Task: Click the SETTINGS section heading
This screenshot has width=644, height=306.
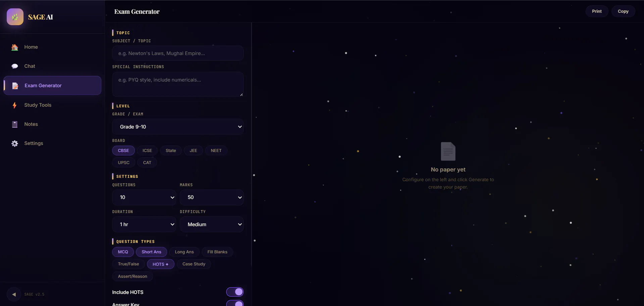Action: pyautogui.click(x=127, y=176)
